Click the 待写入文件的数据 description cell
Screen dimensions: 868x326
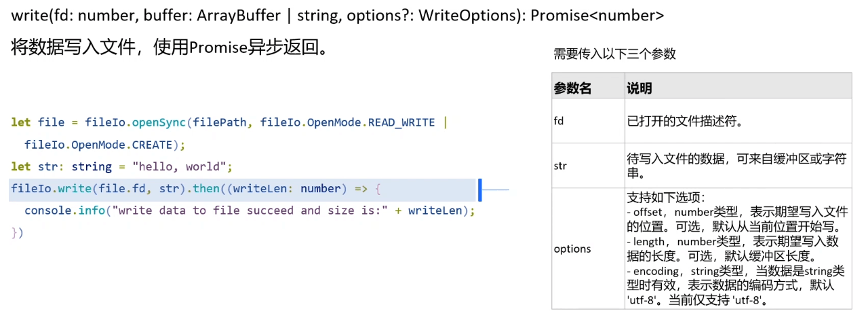point(738,166)
